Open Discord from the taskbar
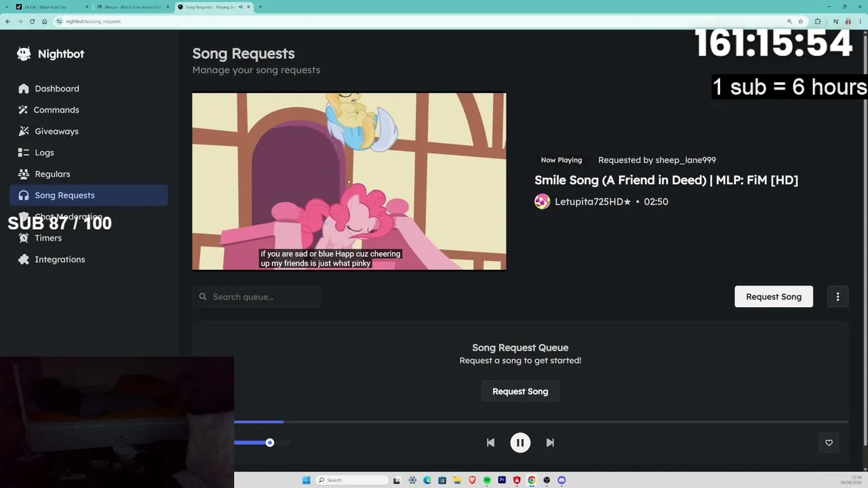The width and height of the screenshot is (868, 488). click(x=561, y=481)
